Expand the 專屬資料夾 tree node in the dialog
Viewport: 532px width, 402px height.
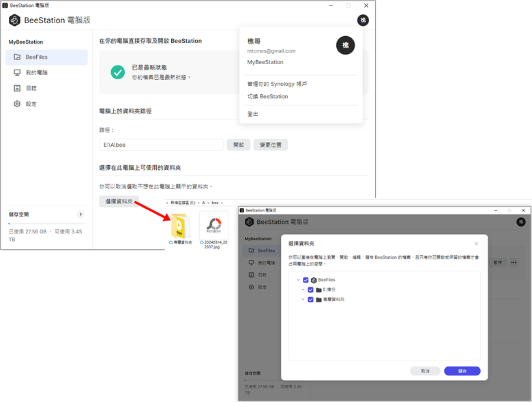(x=304, y=300)
